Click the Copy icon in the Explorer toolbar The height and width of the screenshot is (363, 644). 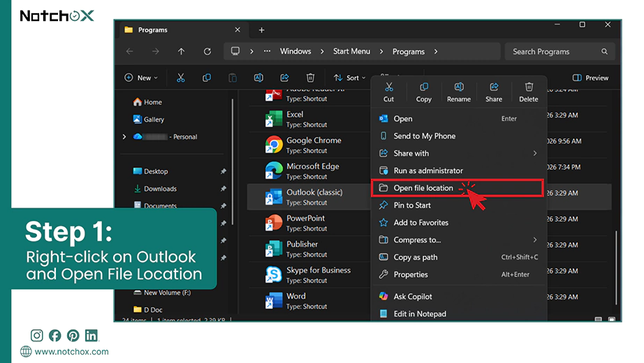[x=207, y=78]
